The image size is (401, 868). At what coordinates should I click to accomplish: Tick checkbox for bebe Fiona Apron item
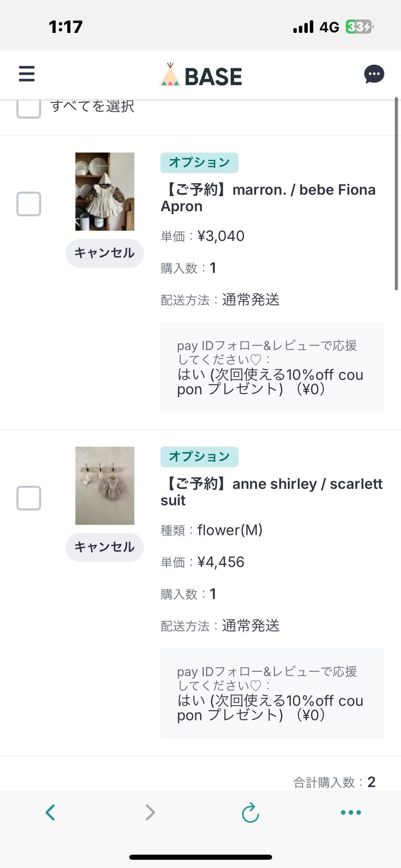coord(29,204)
